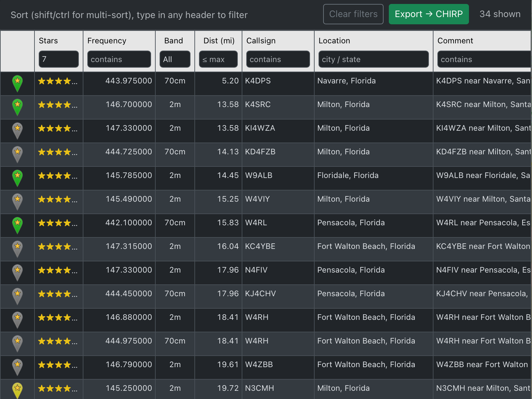Screen dimensions: 532x399
Task: Click the gray map pin for KC4YBE
Action: click(x=17, y=249)
